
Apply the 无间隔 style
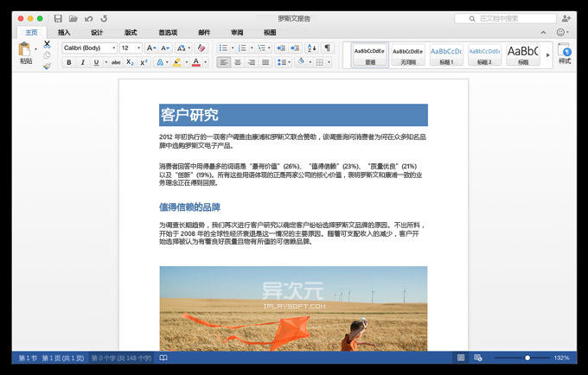408,55
